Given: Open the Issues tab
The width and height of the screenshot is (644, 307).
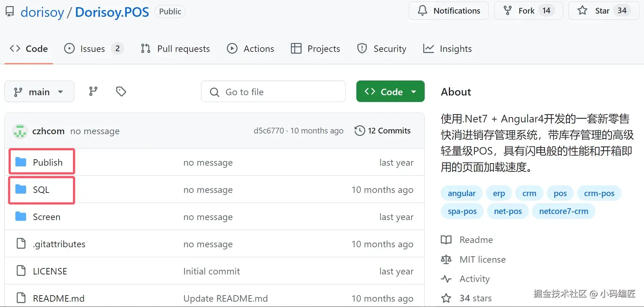Looking at the screenshot, I should click(x=94, y=49).
